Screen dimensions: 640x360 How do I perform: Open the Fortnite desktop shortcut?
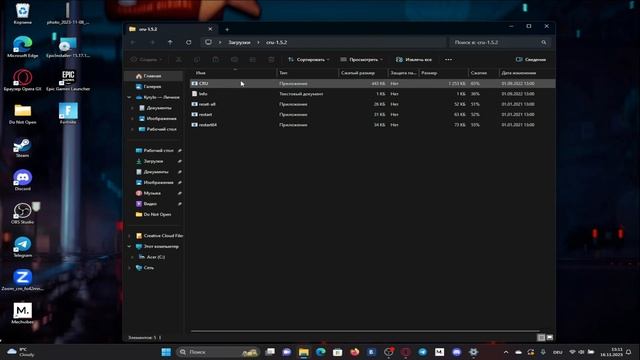(x=68, y=113)
